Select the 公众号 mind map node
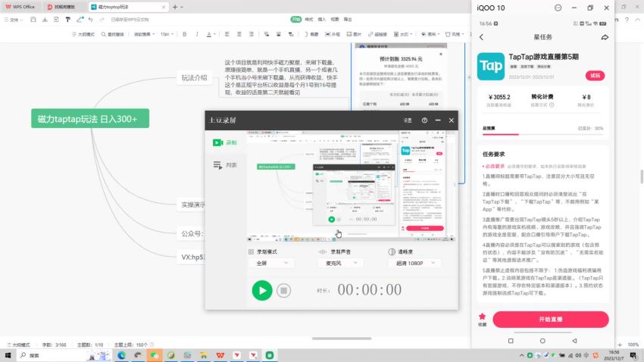 192,233
